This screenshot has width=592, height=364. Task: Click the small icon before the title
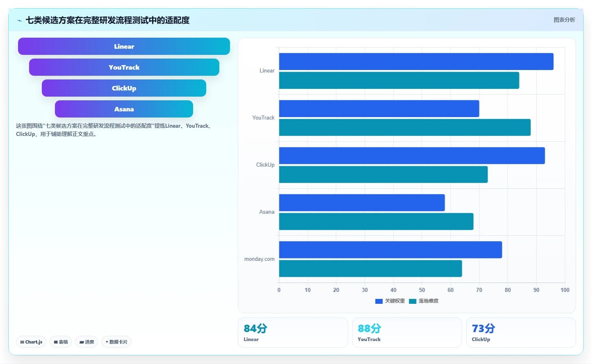19,20
